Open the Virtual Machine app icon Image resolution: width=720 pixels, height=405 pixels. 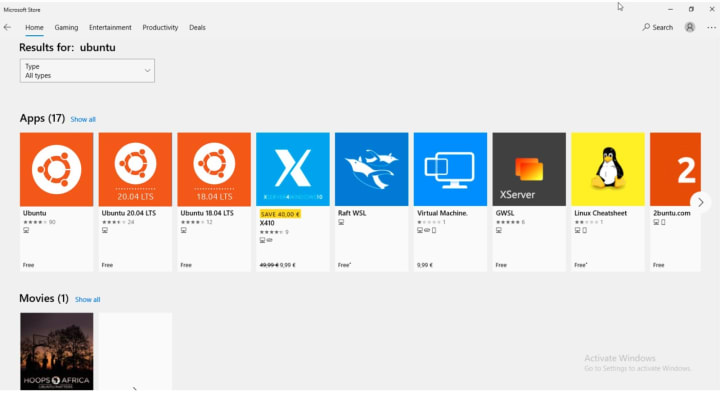[450, 169]
